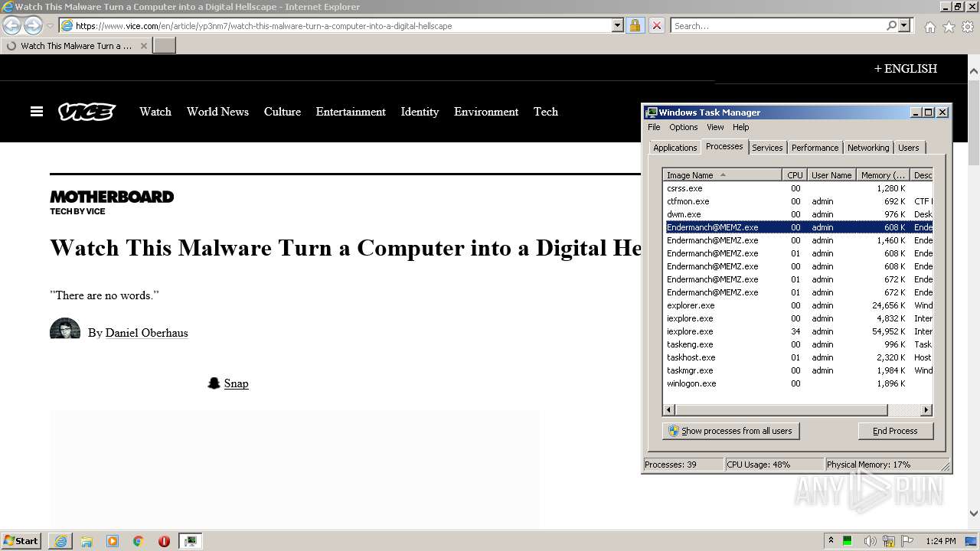Select the winlogon.exe process row
This screenshot has width=980, height=551.
pos(798,383)
